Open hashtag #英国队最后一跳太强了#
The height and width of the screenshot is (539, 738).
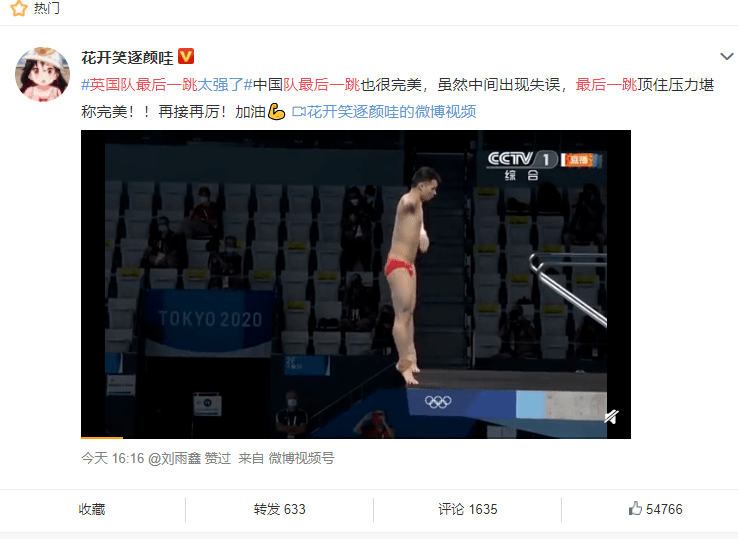(167, 85)
